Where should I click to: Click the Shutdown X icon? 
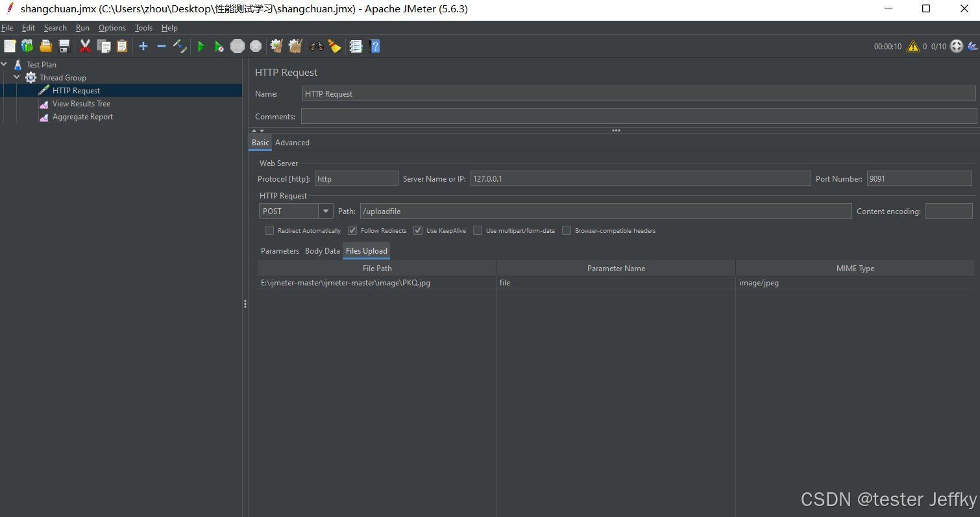pos(256,46)
